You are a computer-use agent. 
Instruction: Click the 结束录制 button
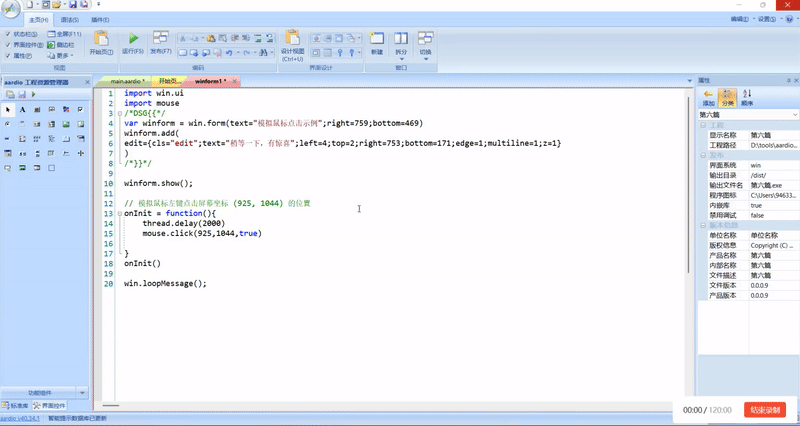click(x=765, y=410)
